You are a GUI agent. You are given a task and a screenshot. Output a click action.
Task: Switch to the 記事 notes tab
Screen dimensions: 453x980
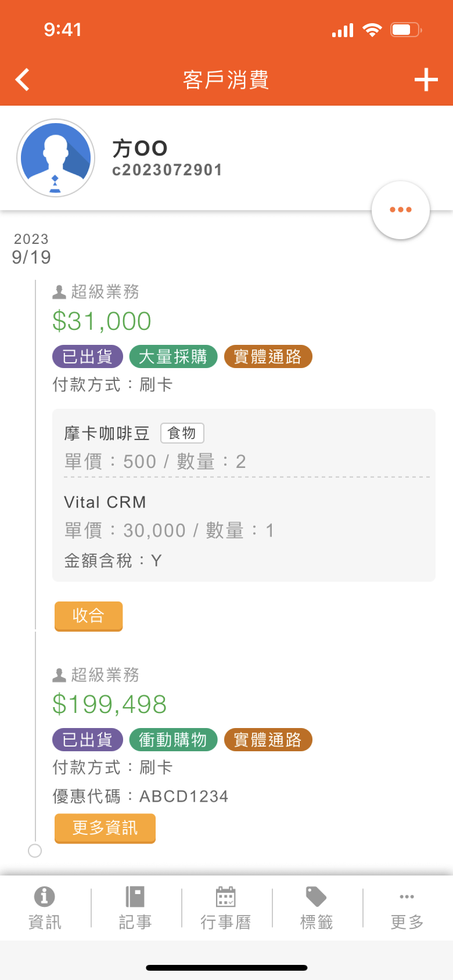tap(135, 908)
